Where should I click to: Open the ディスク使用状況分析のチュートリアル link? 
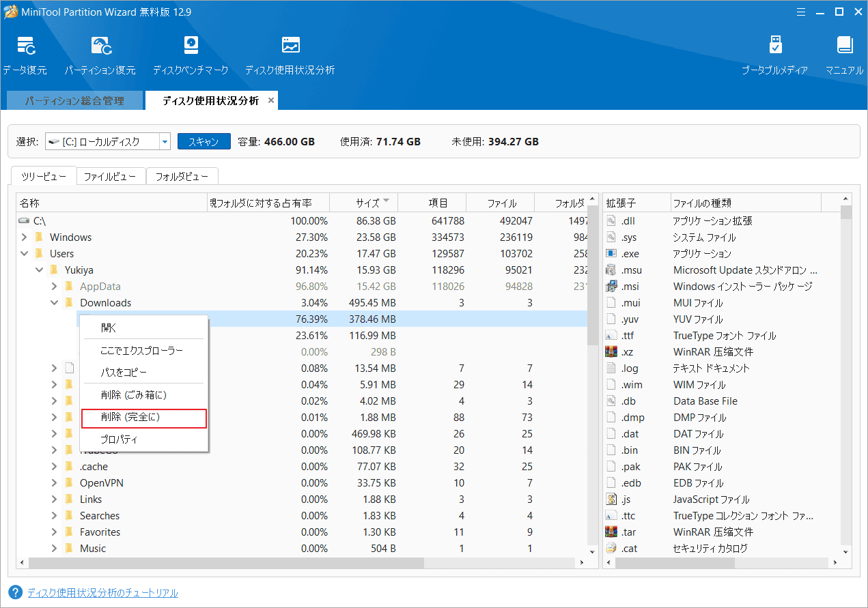[x=102, y=592]
